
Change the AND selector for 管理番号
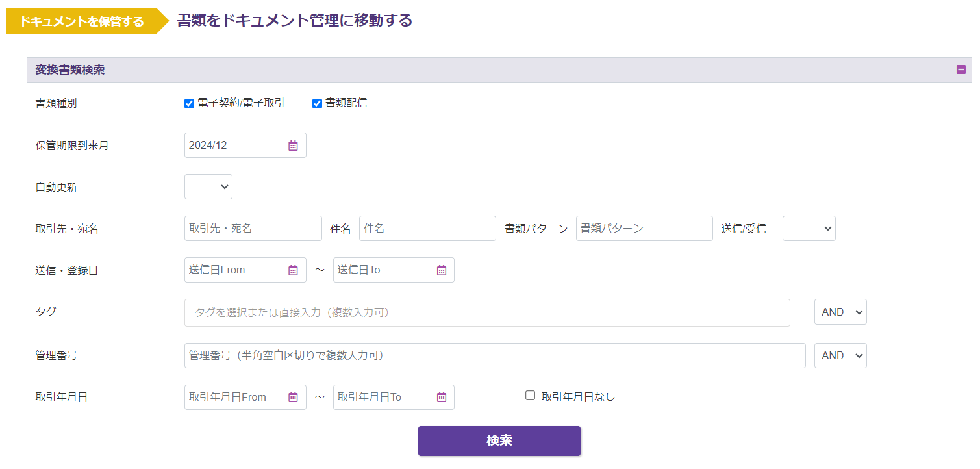(x=840, y=356)
